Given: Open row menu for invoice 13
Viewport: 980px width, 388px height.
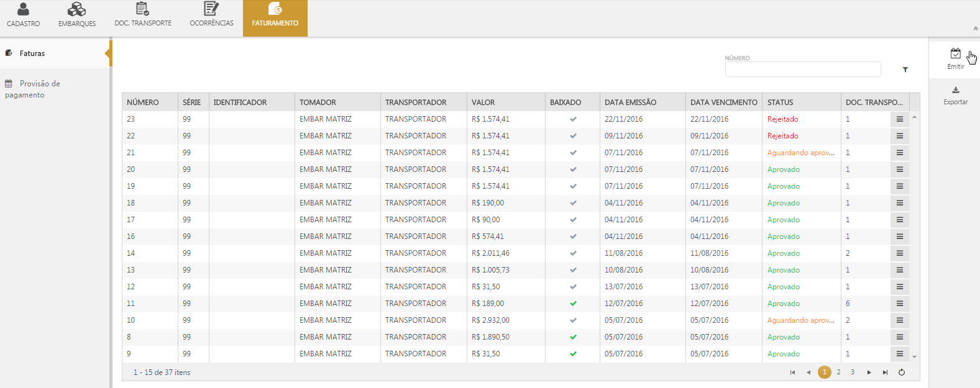Looking at the screenshot, I should pyautogui.click(x=899, y=270).
